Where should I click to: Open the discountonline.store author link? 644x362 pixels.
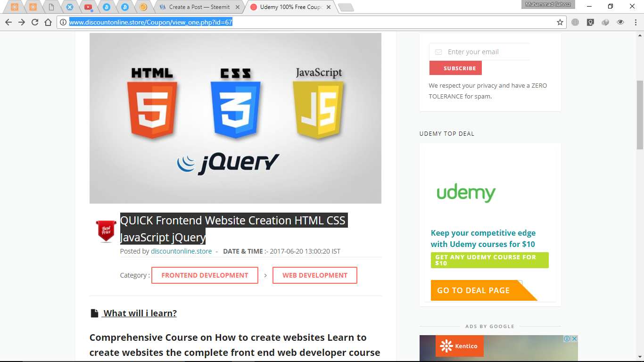tap(182, 251)
